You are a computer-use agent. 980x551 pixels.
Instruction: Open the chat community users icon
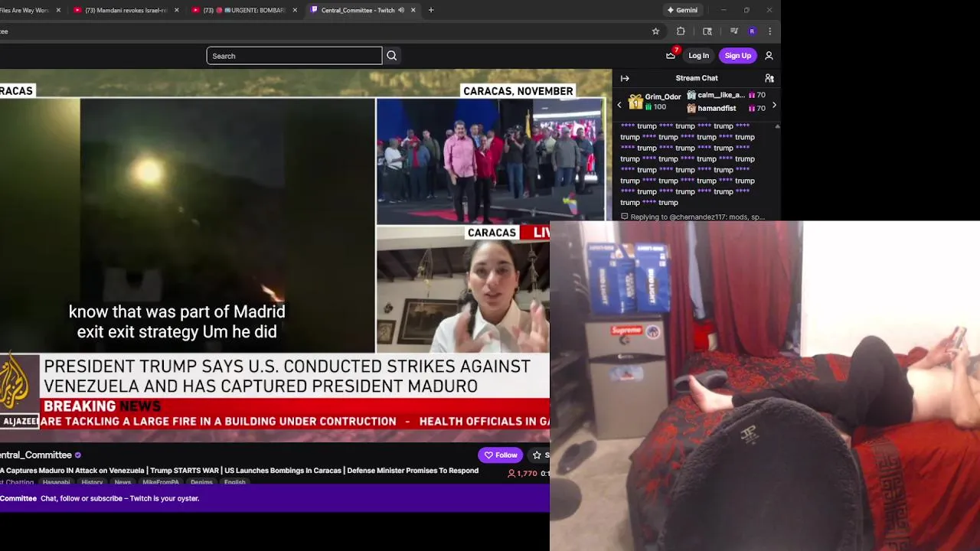click(769, 78)
